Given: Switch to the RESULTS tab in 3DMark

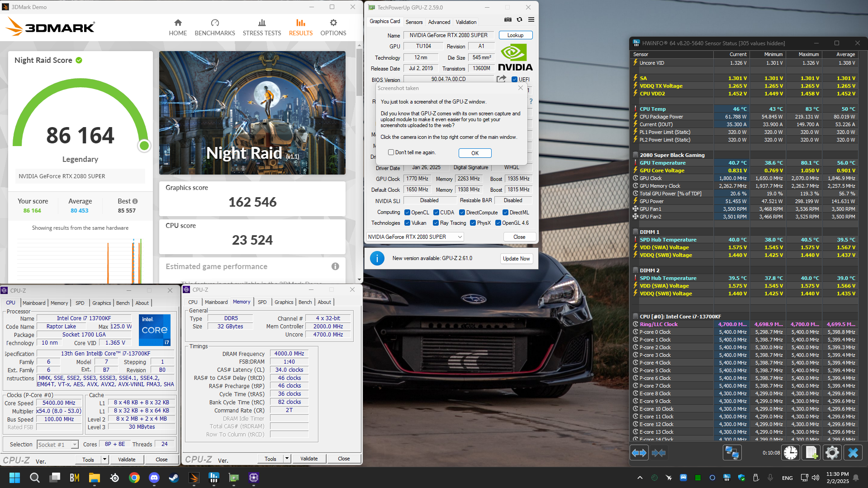Looking at the screenshot, I should [x=301, y=28].
